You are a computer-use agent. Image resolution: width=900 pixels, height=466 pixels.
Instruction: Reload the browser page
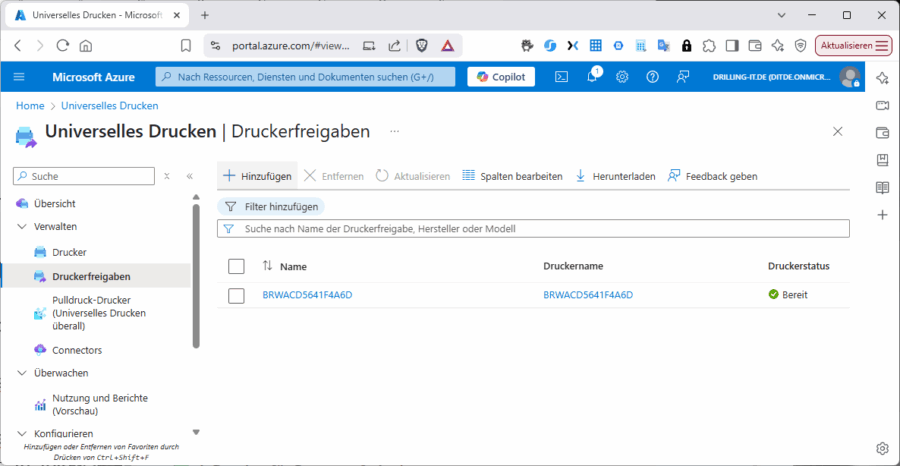[x=63, y=46]
